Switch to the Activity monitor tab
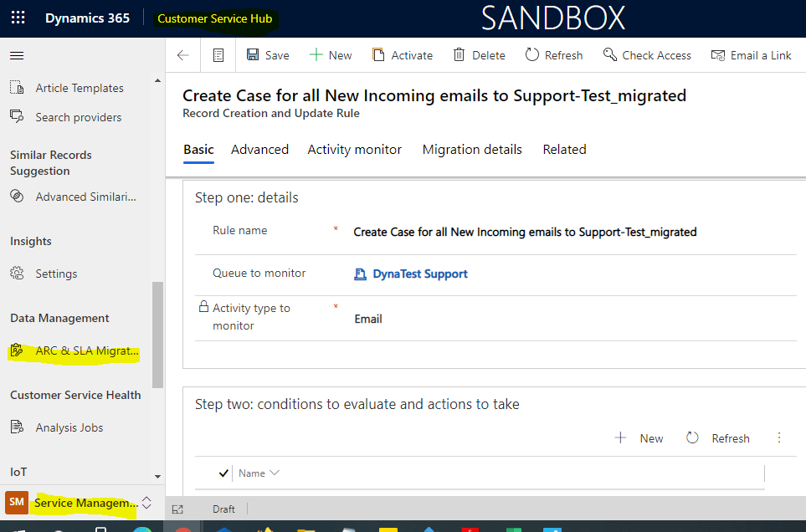Viewport: 806px width, 532px height. pyautogui.click(x=354, y=150)
